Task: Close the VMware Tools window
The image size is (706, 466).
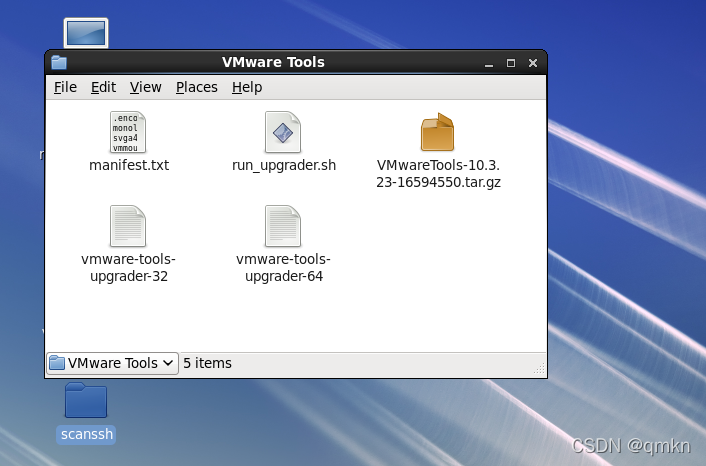Action: point(533,63)
